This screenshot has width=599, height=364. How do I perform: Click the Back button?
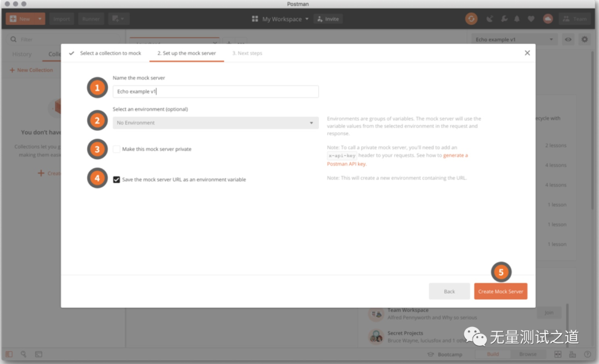[x=449, y=291]
